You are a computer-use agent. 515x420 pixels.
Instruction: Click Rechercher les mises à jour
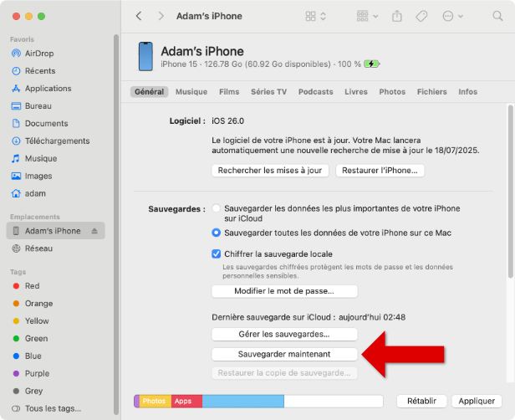[270, 171]
